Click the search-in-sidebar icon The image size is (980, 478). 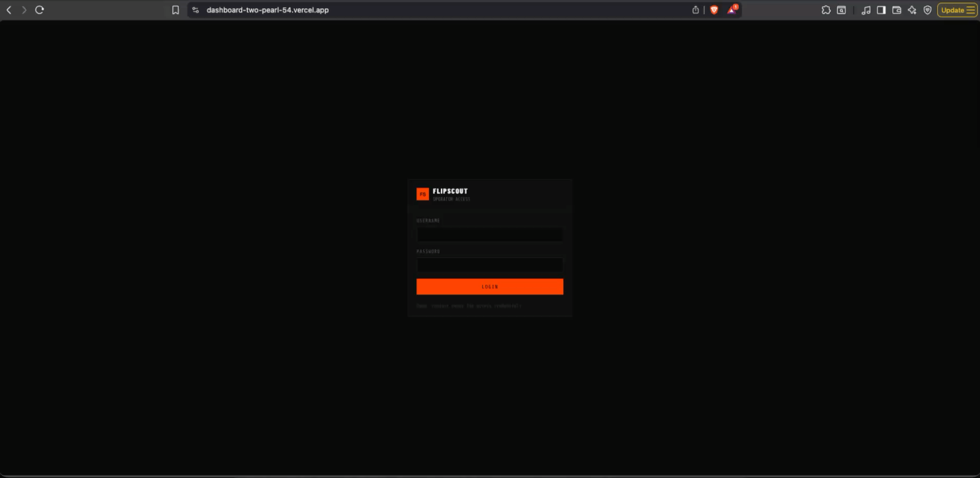pyautogui.click(x=841, y=10)
